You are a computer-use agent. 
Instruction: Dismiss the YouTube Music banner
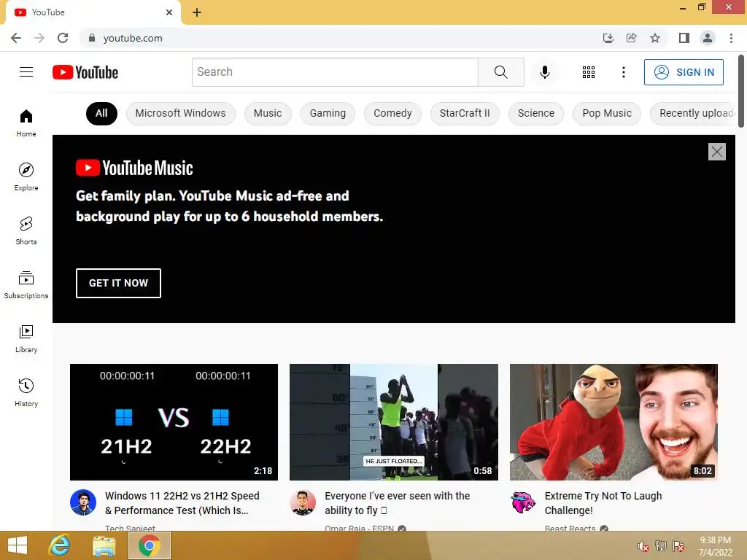tap(716, 152)
